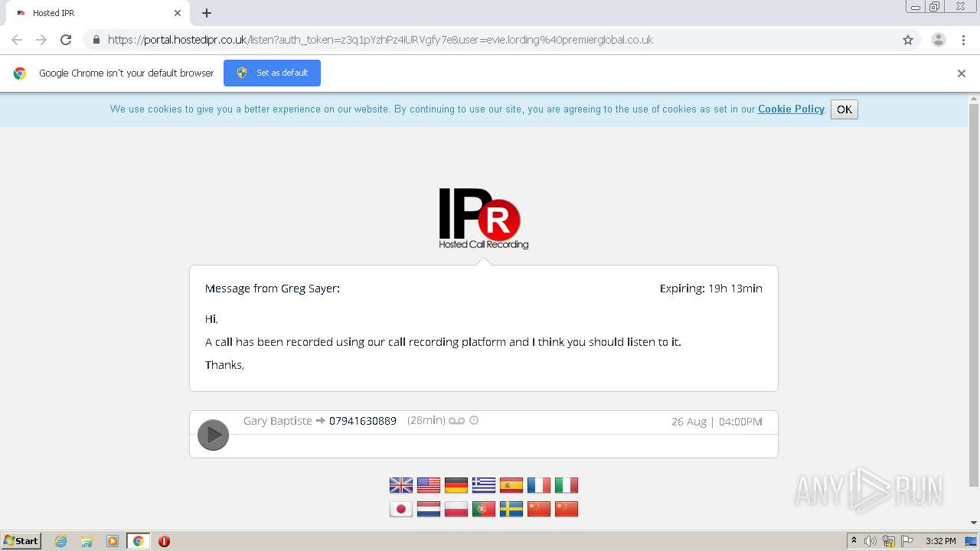Choose the Swedish flag language
The height and width of the screenshot is (551, 980).
click(x=511, y=509)
